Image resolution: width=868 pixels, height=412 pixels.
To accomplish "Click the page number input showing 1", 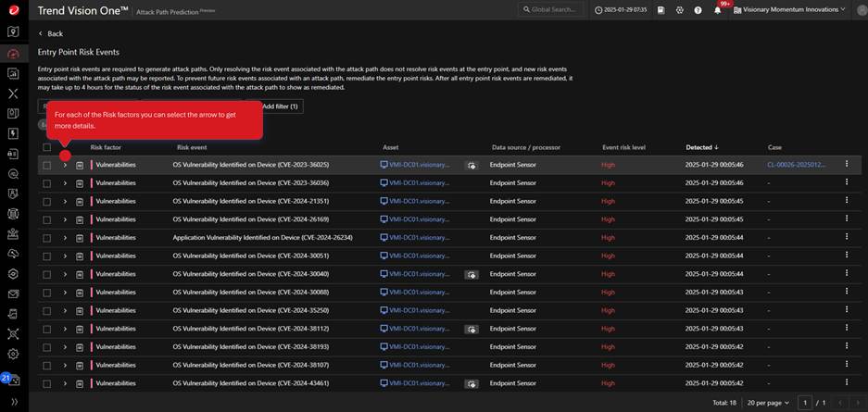I will (x=805, y=403).
